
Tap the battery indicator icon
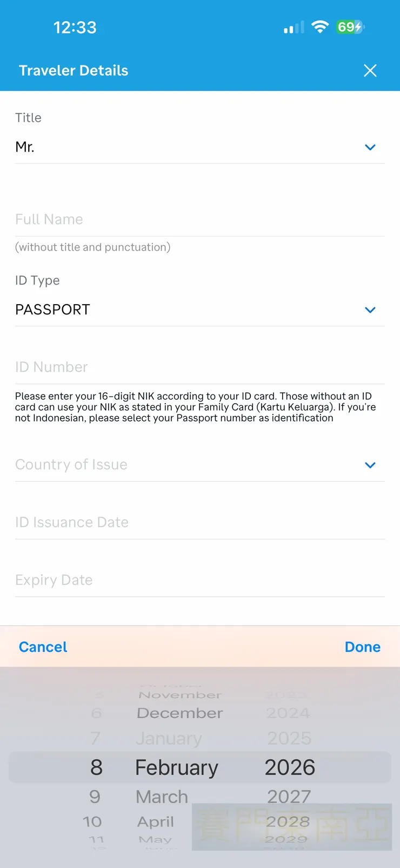pos(350,27)
